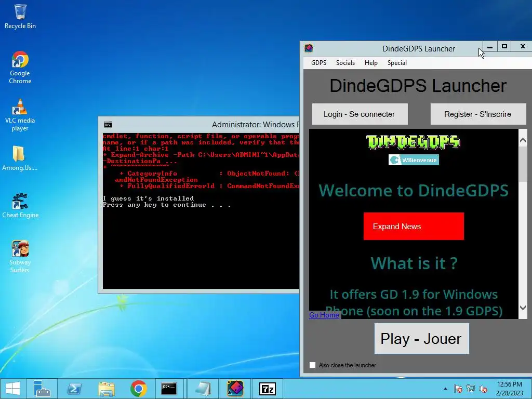532x399 pixels.
Task: Click the muted volume tray icon
Action: 483,389
